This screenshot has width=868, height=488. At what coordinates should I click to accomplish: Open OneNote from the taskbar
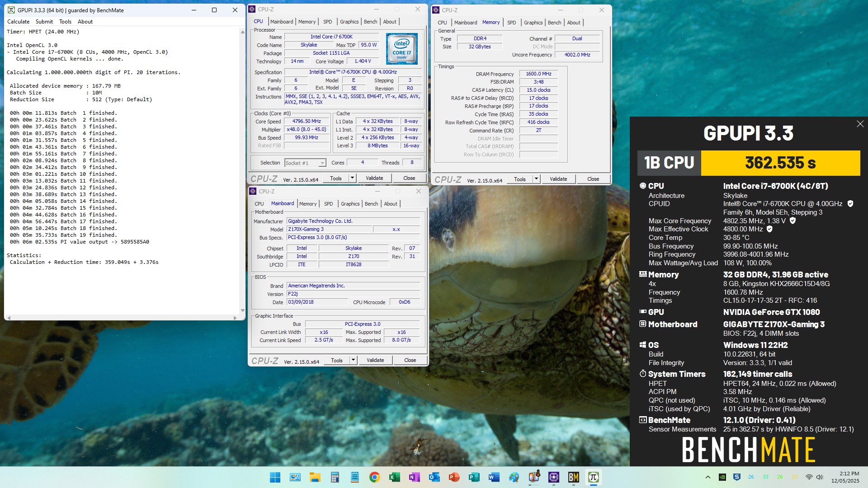point(414,477)
